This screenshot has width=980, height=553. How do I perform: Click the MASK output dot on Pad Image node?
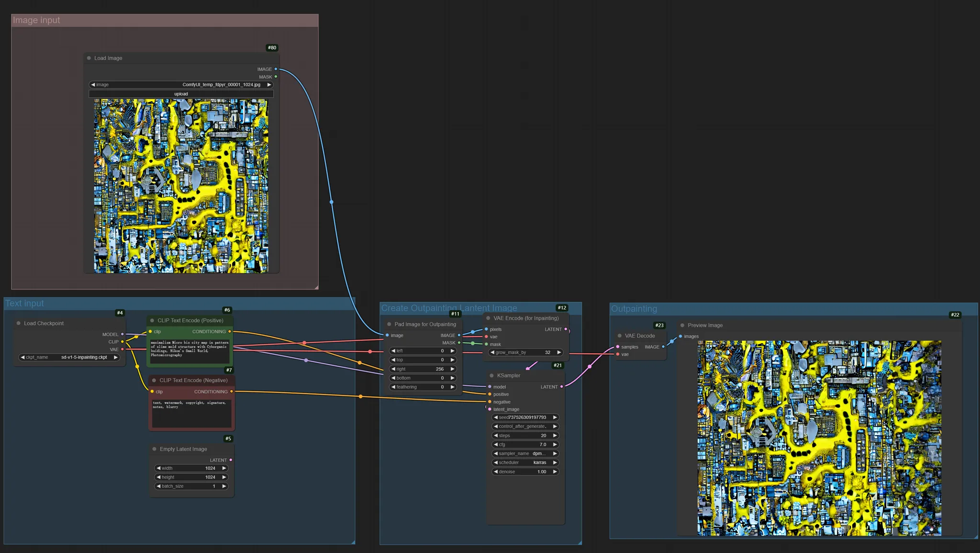click(x=459, y=343)
